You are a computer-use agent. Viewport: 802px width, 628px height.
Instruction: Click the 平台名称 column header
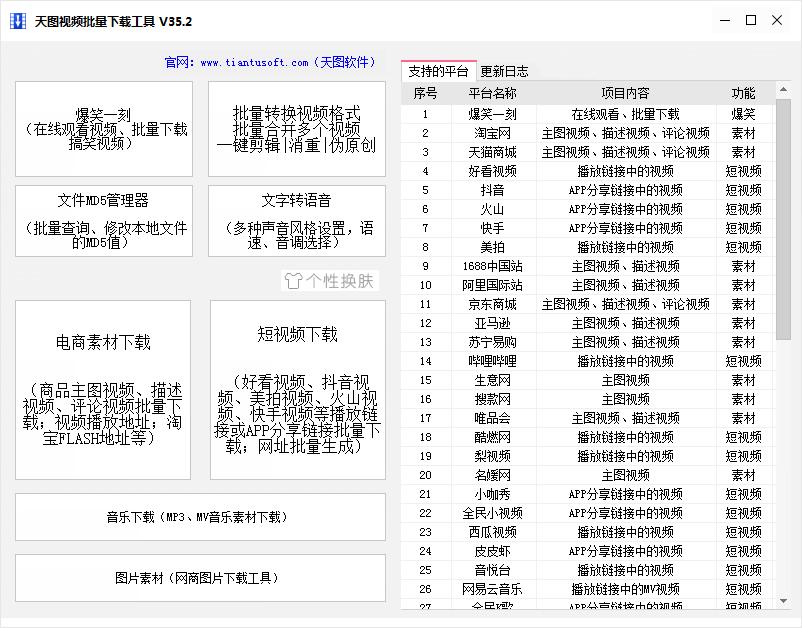pos(493,93)
